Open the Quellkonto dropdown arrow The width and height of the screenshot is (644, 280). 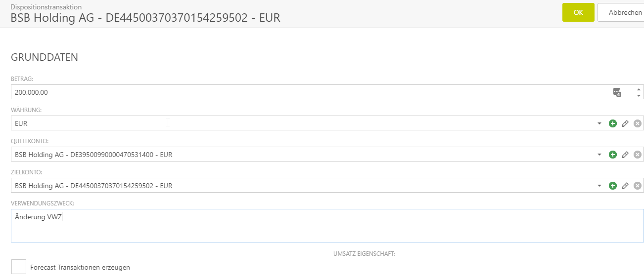pos(599,155)
